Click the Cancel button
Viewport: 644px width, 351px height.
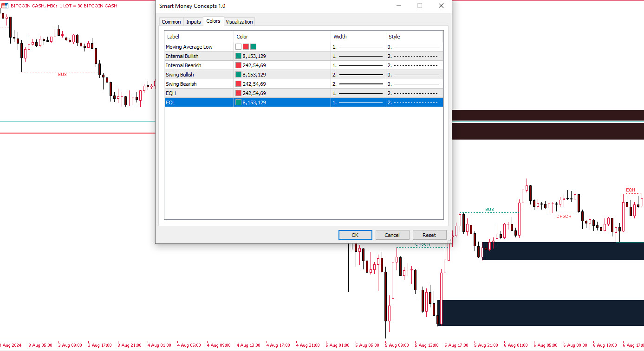[392, 235]
